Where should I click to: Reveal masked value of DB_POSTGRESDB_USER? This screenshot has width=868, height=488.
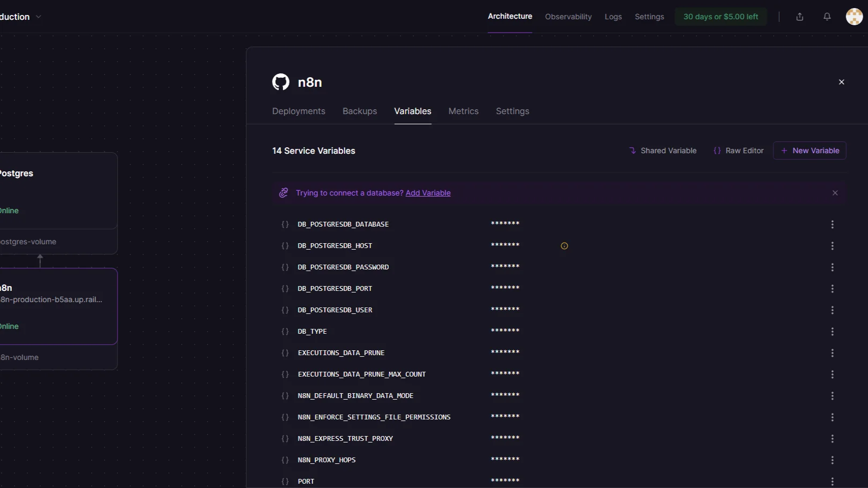point(505,310)
